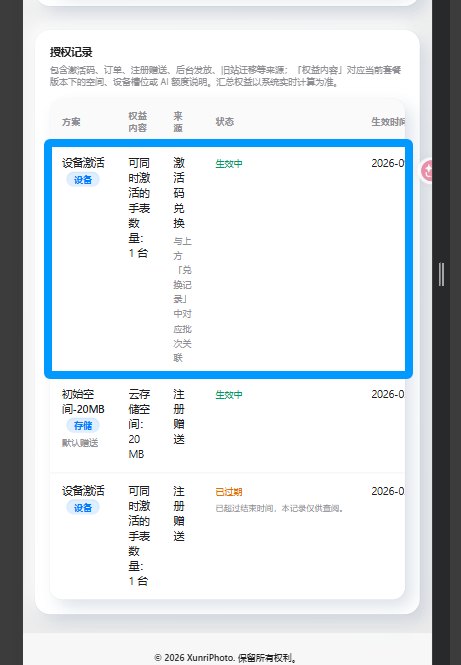Image resolution: width=461 pixels, height=665 pixels.
Task: Click the 授权记录 section heading
Action: (x=71, y=52)
